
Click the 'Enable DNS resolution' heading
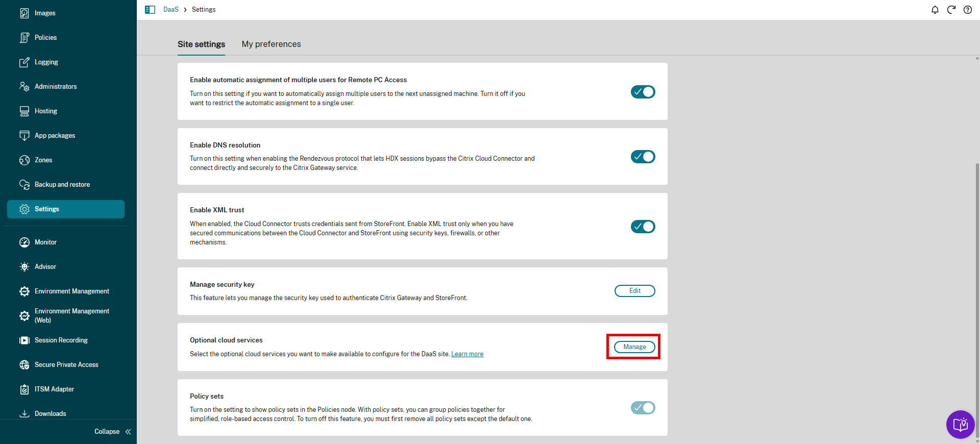pyautogui.click(x=225, y=145)
